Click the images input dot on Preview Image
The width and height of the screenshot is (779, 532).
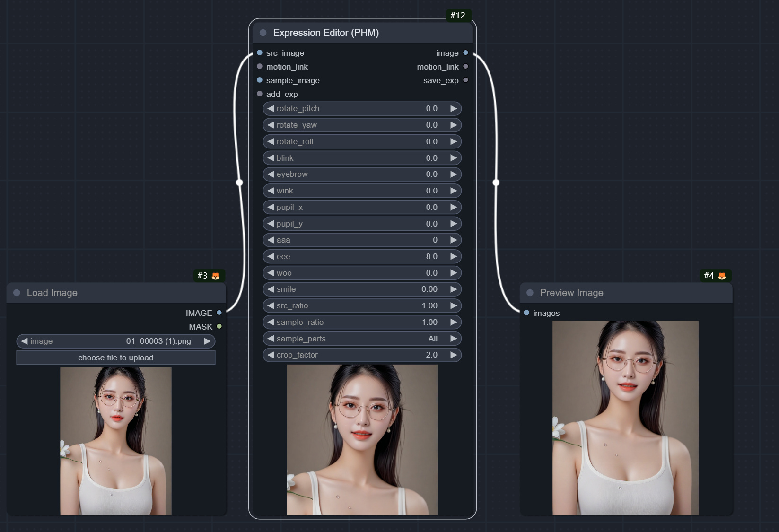pos(526,313)
